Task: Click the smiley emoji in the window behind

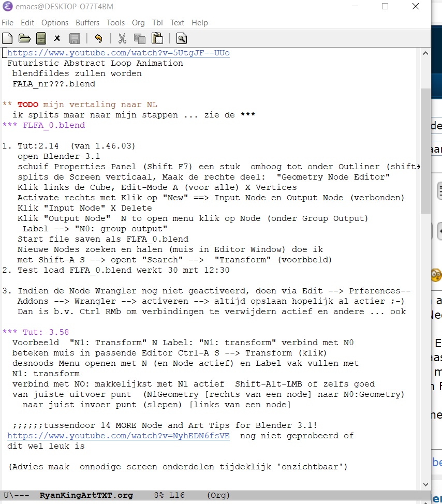Action: [x=436, y=275]
